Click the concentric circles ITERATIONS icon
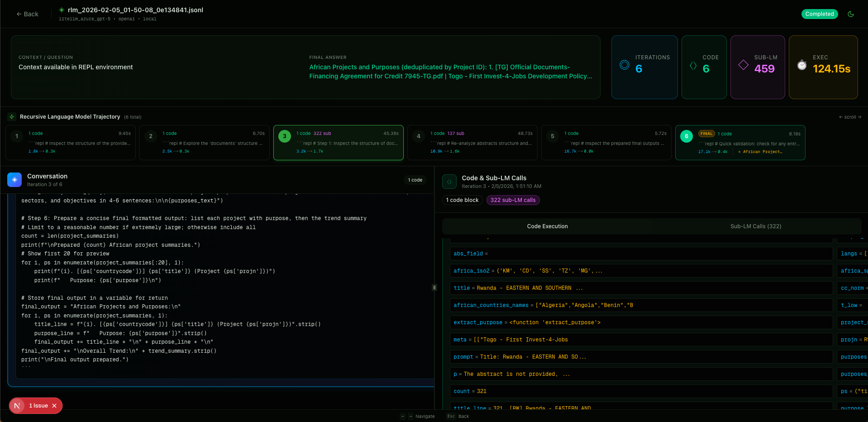 tap(625, 65)
